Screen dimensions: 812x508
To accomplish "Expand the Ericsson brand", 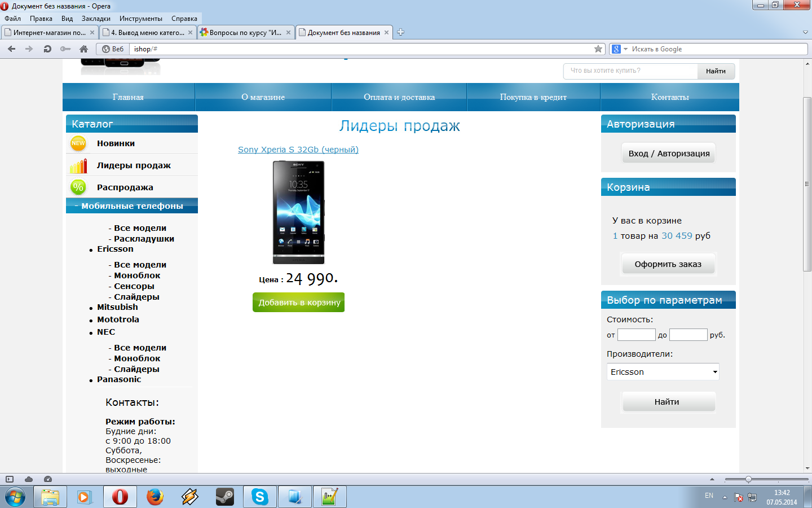I will click(115, 249).
